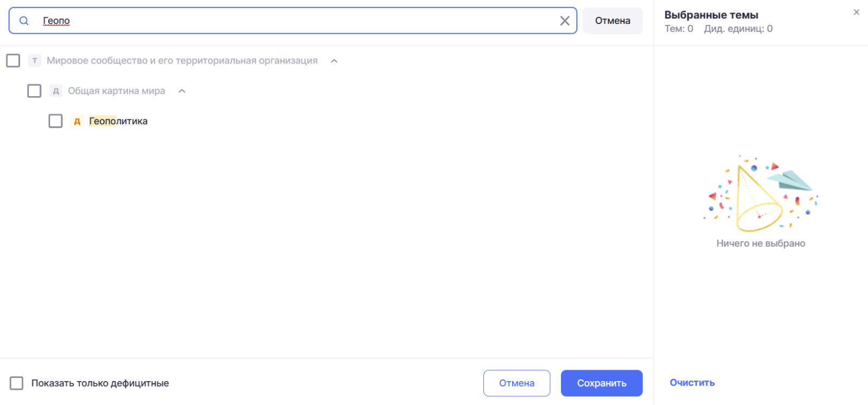The image size is (868, 405).
Task: Clear the search field with the X icon
Action: [565, 21]
